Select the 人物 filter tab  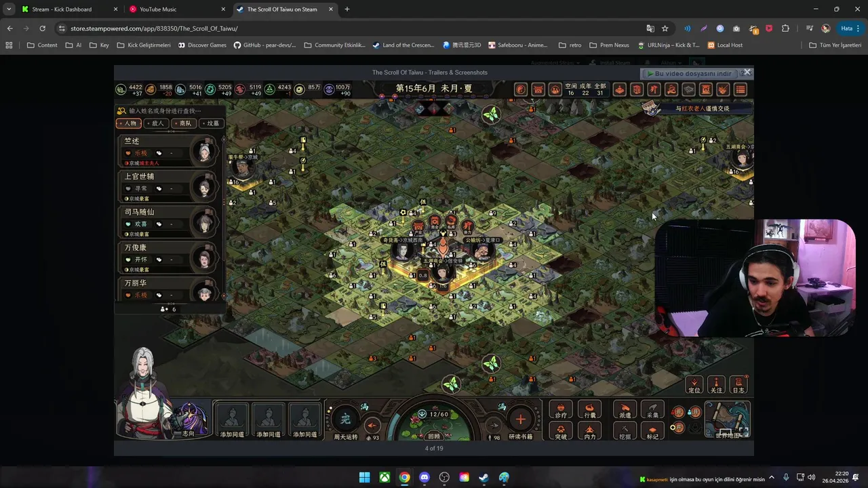pos(129,123)
